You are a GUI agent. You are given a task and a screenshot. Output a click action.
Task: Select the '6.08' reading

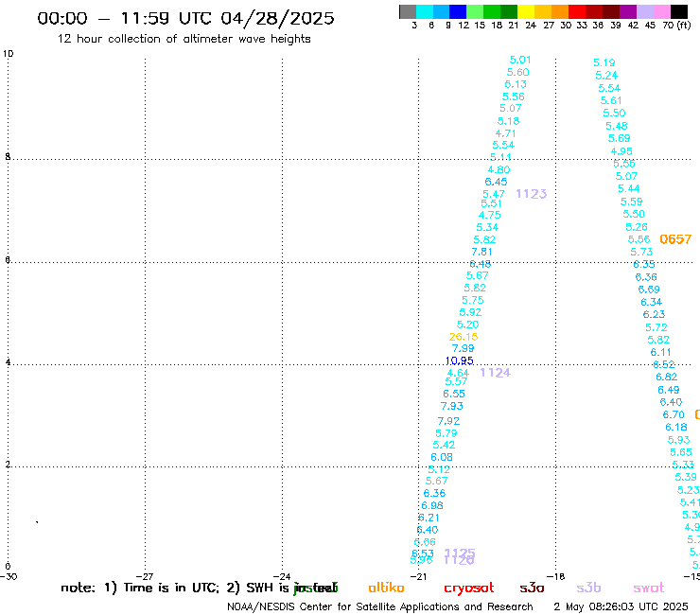tap(442, 457)
